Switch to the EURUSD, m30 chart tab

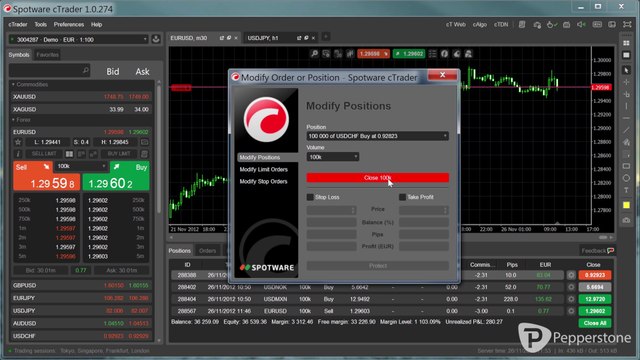[x=189, y=38]
